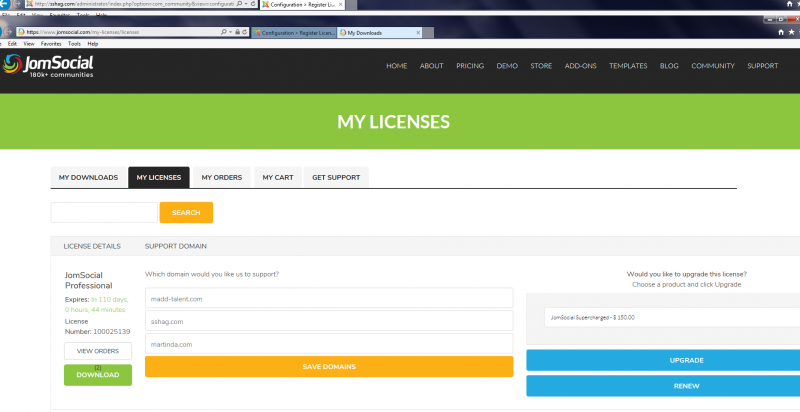800x412 pixels.
Task: Open the upgrade product dropdown JomSocial Supercharged
Action: pyautogui.click(x=671, y=317)
